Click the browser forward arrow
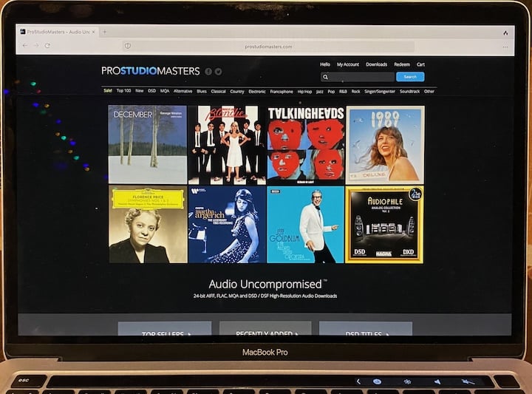532x394 pixels. tap(36, 45)
